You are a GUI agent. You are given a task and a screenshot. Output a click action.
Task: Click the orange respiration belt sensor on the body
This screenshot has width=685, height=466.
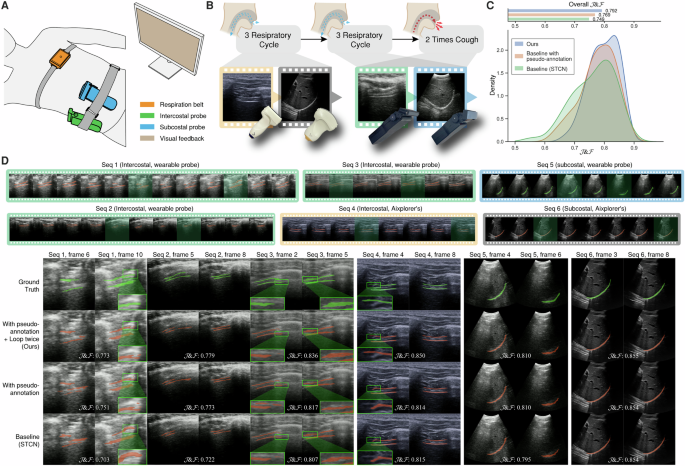[x=60, y=57]
